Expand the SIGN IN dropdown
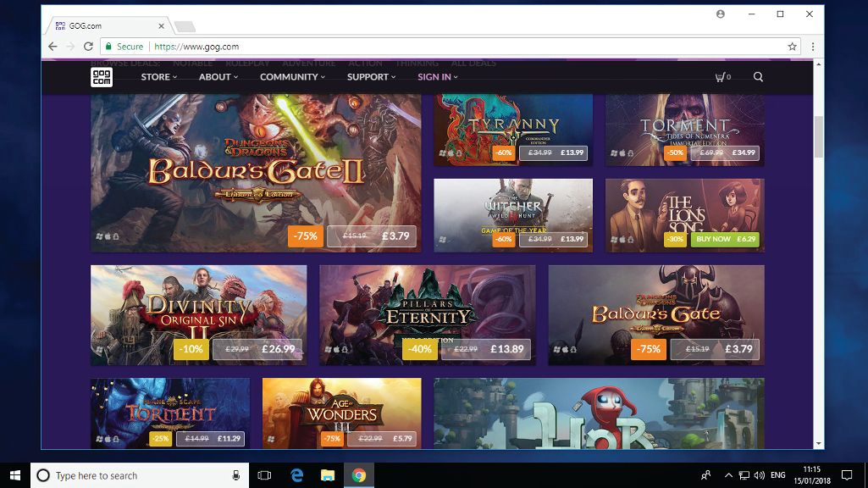 coord(434,76)
